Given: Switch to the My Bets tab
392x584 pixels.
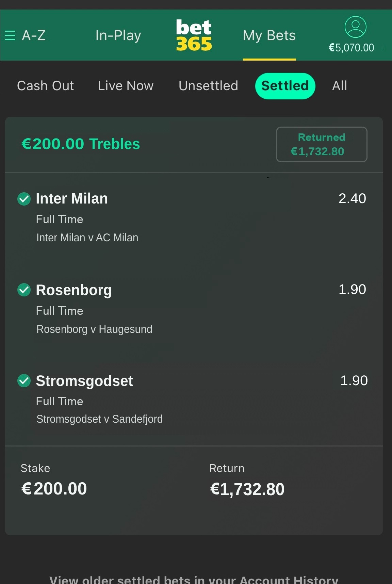Looking at the screenshot, I should [269, 35].
